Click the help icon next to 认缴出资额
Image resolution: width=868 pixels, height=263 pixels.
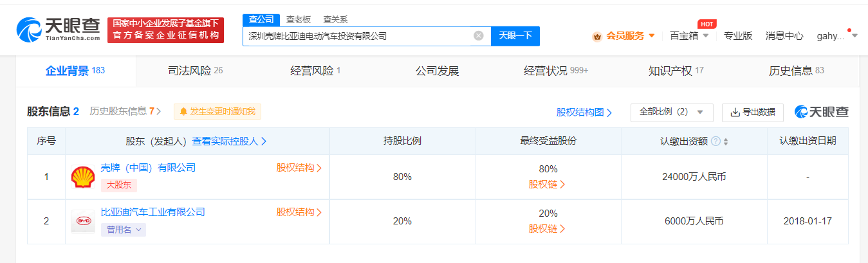716,141
